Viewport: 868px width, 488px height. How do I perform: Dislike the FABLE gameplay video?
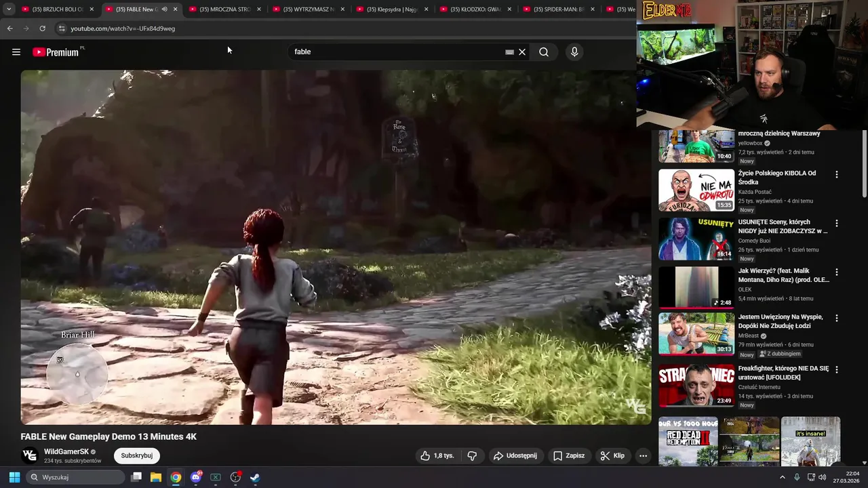click(473, 455)
